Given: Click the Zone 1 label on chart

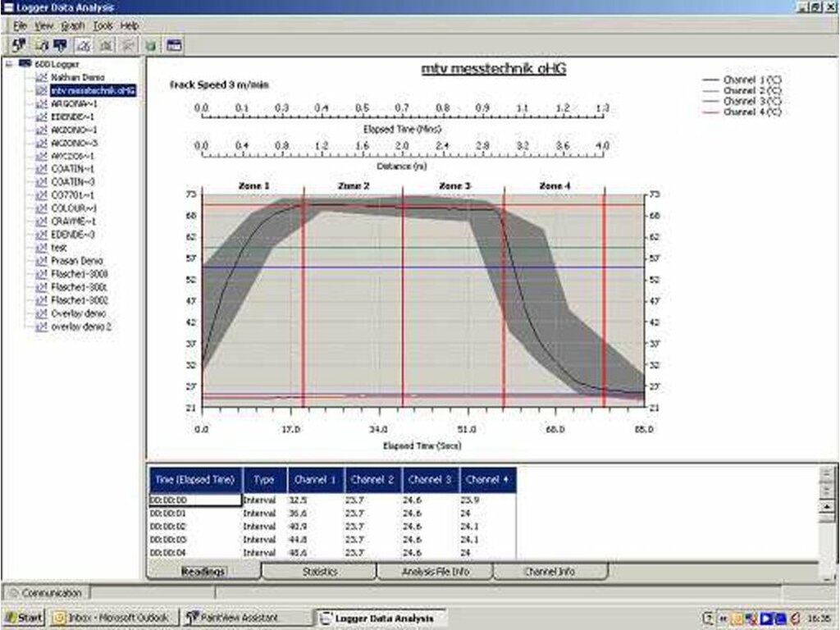Looking at the screenshot, I should (254, 186).
